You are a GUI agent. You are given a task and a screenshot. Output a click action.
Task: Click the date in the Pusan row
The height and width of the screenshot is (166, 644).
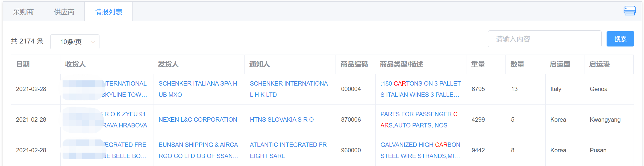pos(31,150)
